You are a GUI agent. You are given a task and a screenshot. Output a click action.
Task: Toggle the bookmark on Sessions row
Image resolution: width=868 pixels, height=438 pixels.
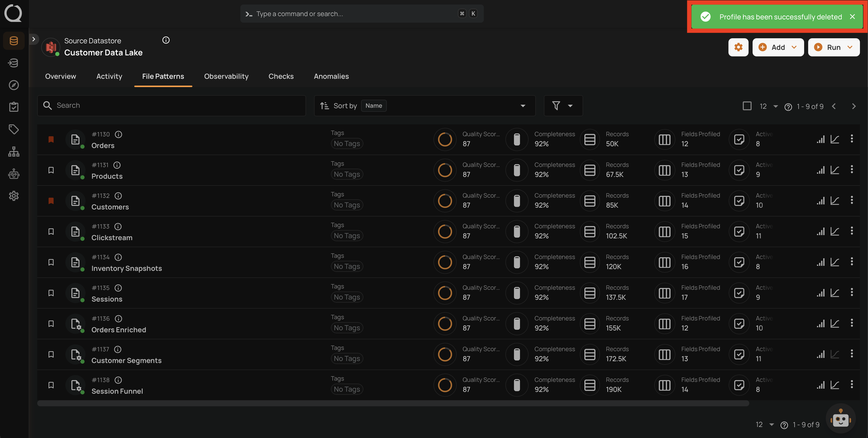tap(51, 293)
